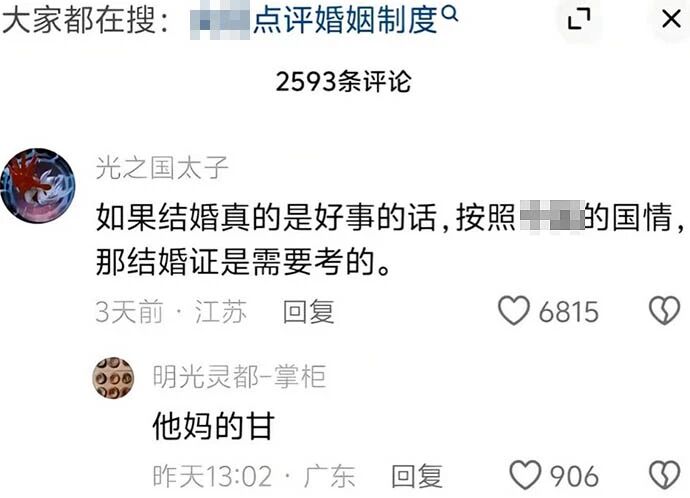Close the comments panel
Viewport: 690px width, 498px height.
coord(672,19)
